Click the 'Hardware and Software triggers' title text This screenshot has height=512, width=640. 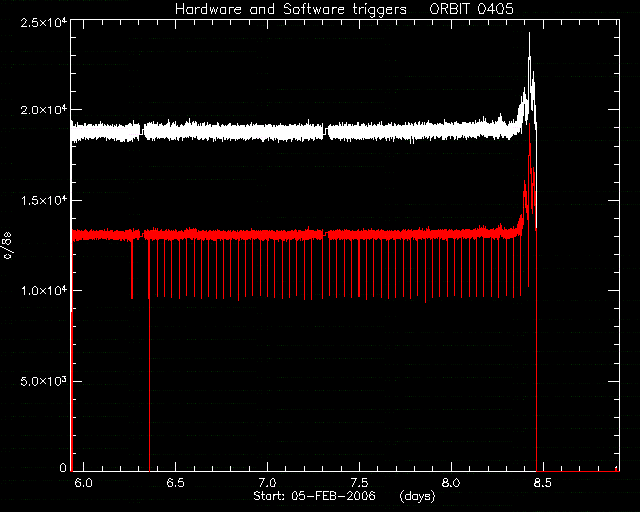[291, 9]
